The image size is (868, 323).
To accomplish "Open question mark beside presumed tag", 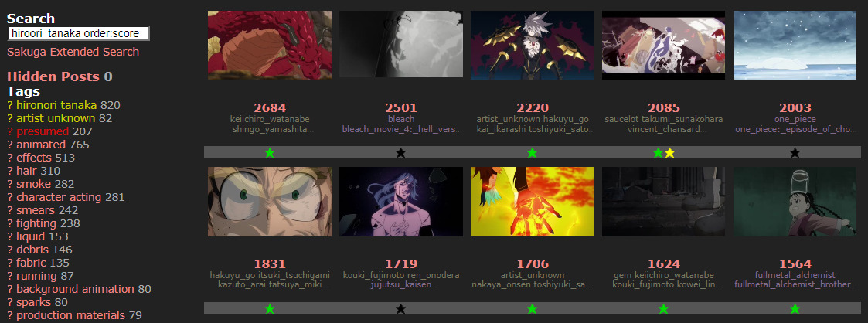I will click(9, 131).
